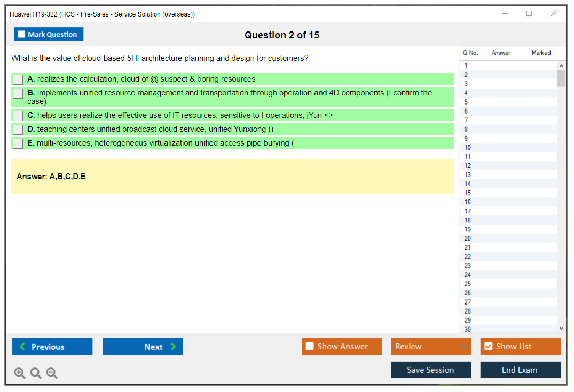Go to the Previous question
The width and height of the screenshot is (574, 392).
click(52, 347)
